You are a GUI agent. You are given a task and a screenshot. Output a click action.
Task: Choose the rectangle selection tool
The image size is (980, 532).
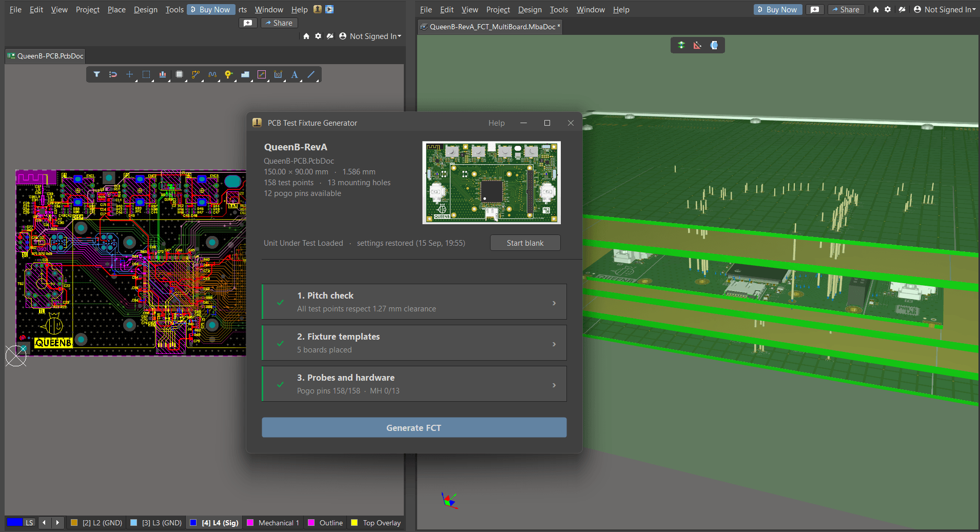[146, 74]
